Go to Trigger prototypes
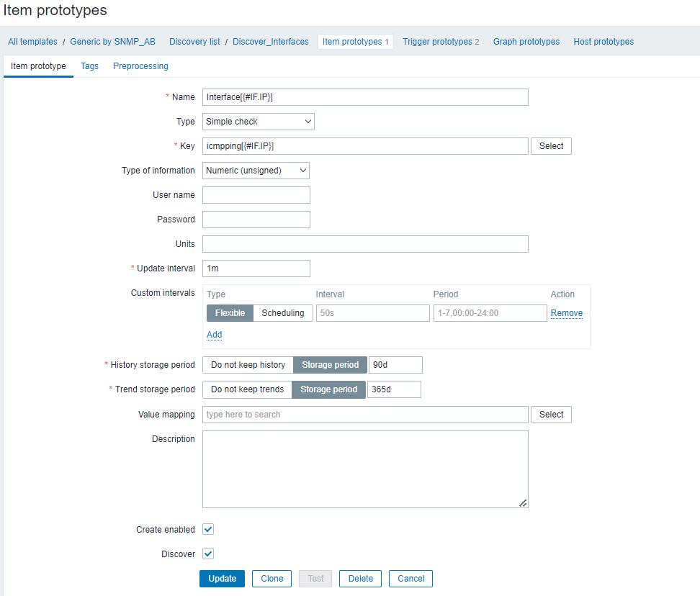The image size is (700, 596). 441,42
